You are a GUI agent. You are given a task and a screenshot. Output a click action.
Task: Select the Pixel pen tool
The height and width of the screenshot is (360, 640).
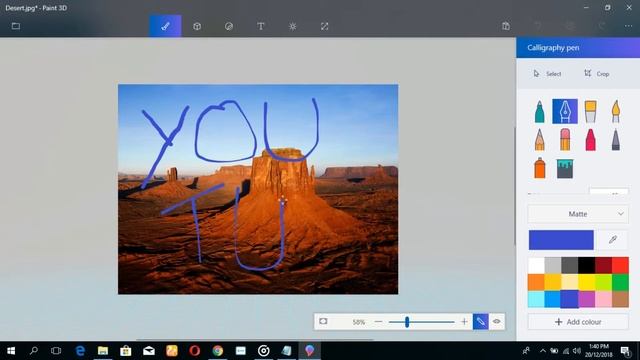tap(616, 140)
